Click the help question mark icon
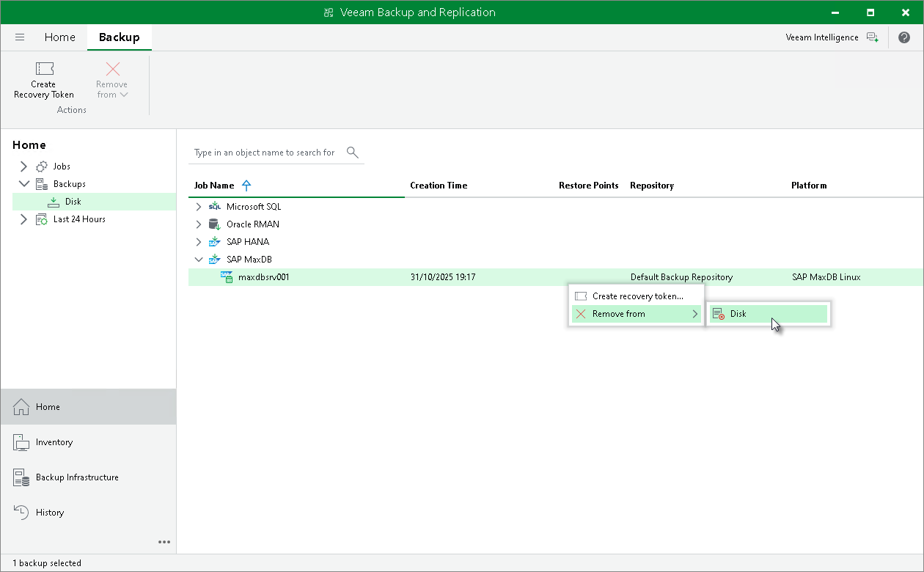This screenshot has width=924, height=572. tap(904, 37)
